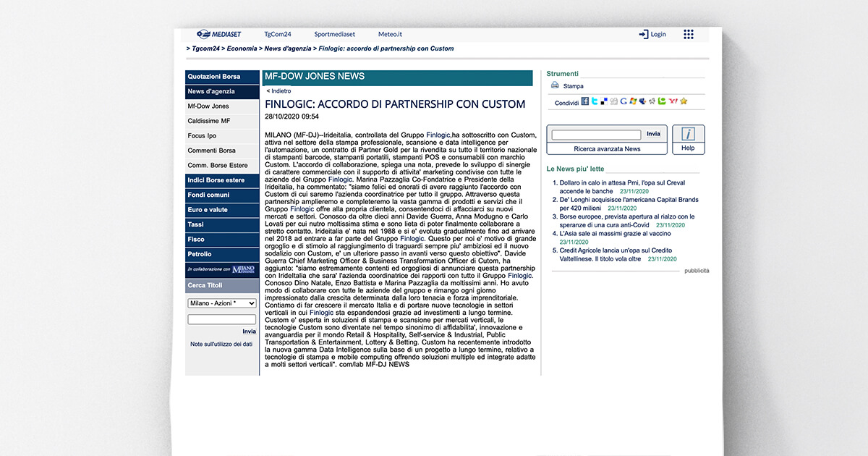
Task: Click the Cerca Titoli section header
Action: point(222,285)
